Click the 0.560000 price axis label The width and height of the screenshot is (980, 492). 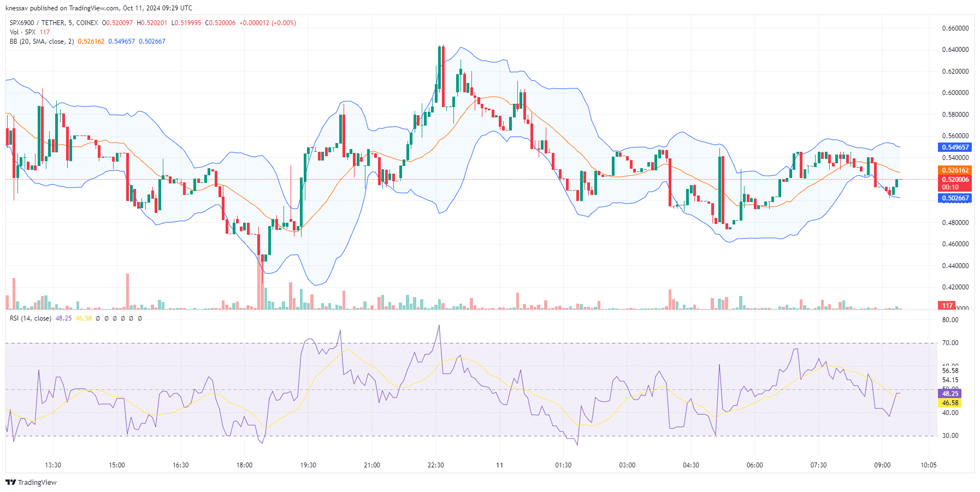click(x=955, y=136)
